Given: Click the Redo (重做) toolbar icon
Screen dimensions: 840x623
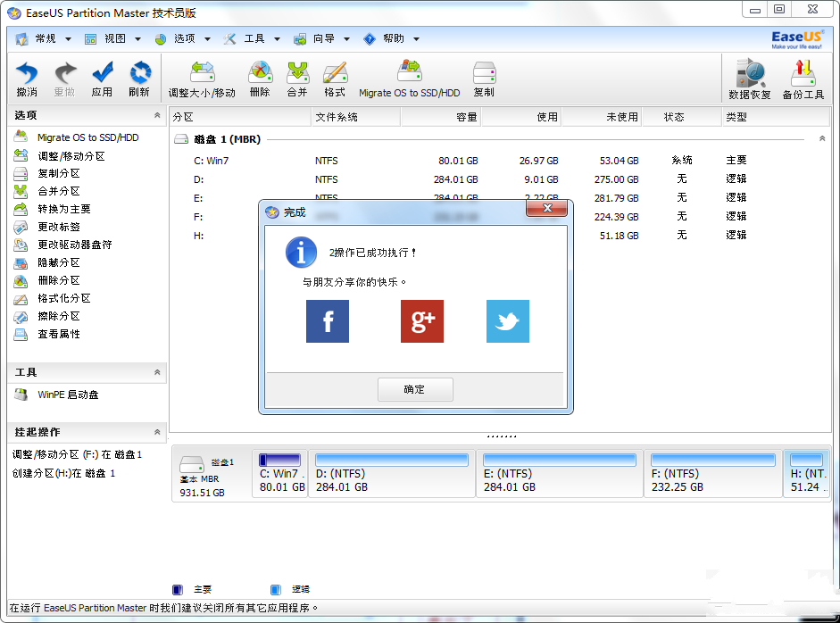Looking at the screenshot, I should [x=65, y=79].
